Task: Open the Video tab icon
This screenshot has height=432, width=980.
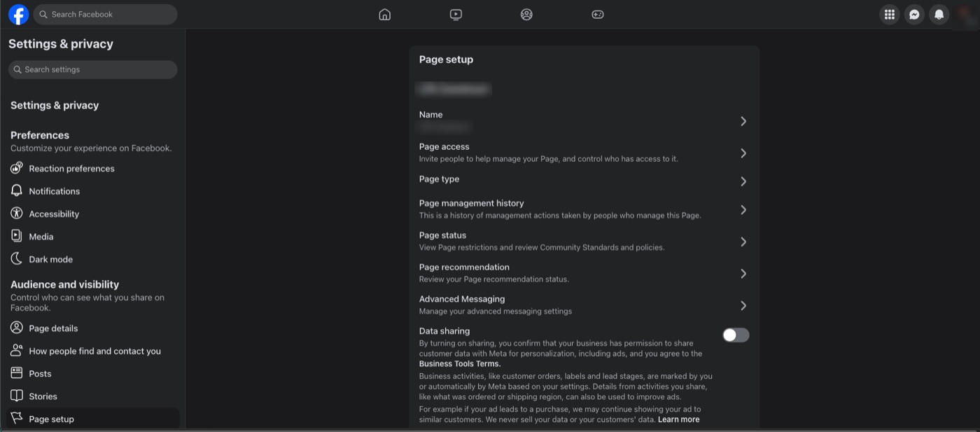Action: coord(456,14)
